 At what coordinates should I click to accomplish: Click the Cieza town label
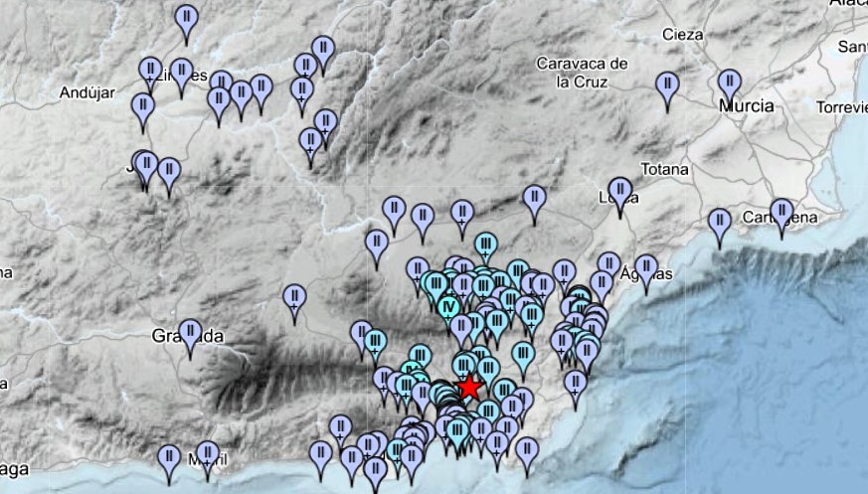[x=683, y=35]
